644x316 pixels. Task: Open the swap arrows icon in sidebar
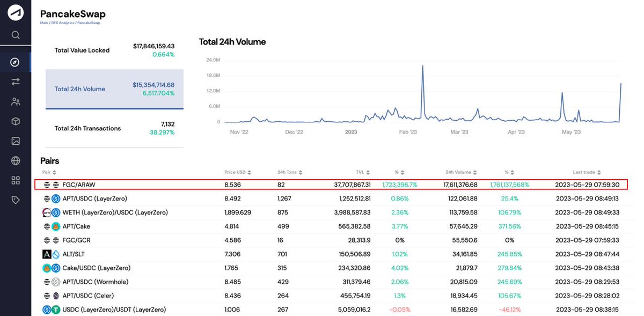(16, 82)
